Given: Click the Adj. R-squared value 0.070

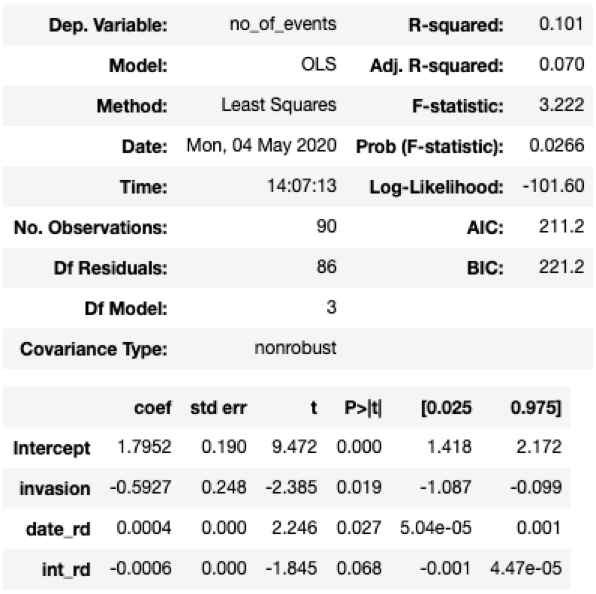Looking at the screenshot, I should [561, 65].
